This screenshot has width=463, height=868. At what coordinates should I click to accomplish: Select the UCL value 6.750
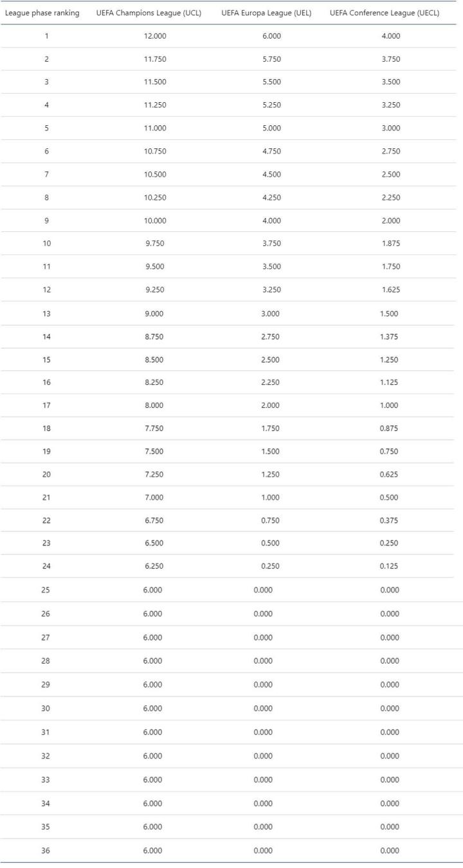(x=154, y=520)
